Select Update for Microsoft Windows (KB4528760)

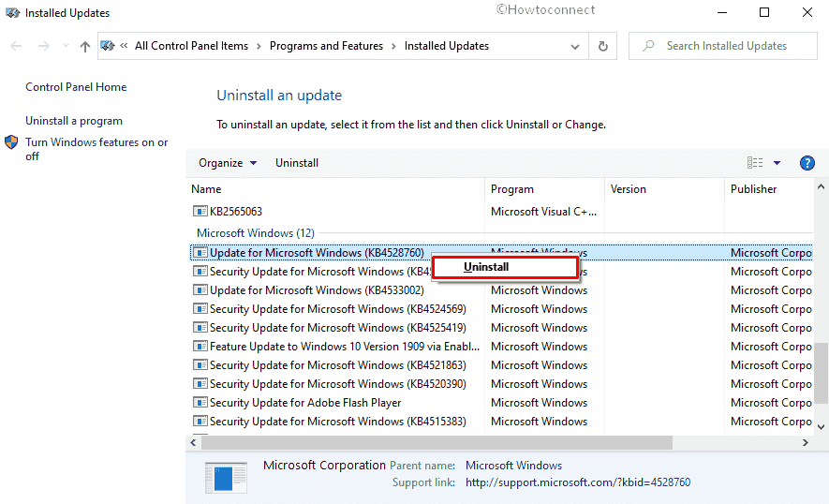[500, 253]
